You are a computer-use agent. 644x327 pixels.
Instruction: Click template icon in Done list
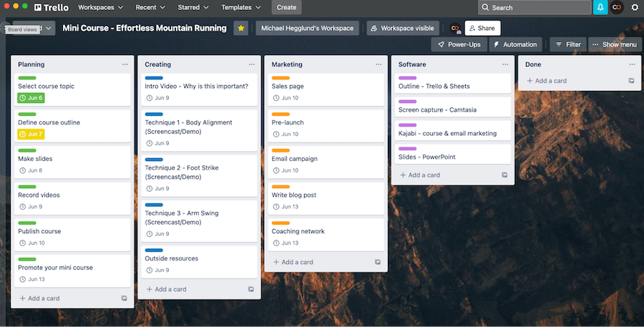tap(631, 81)
